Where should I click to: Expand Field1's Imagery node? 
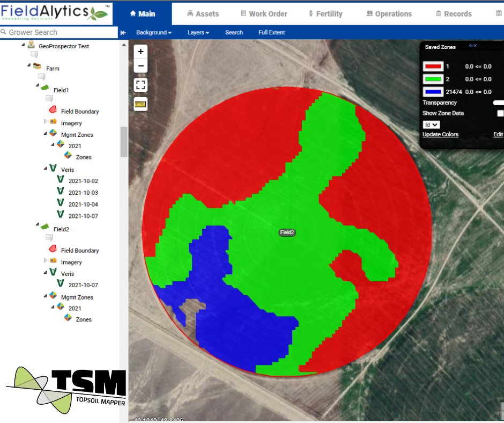[45, 121]
